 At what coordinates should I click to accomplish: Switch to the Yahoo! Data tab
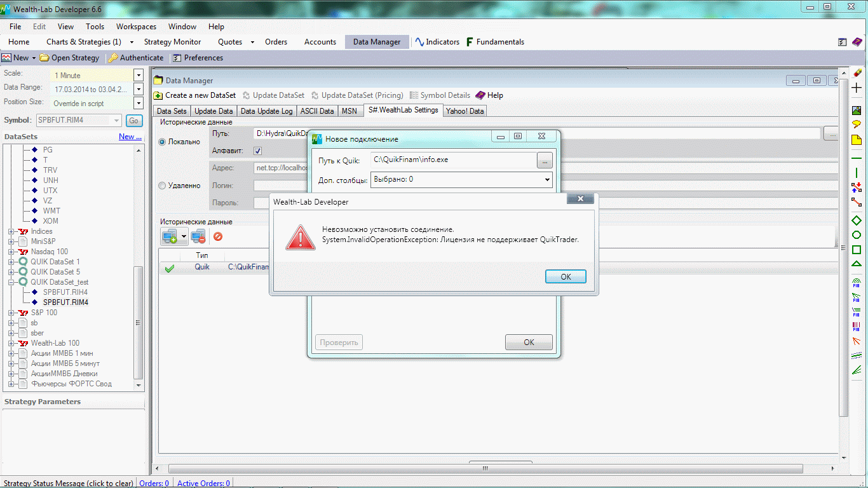465,111
